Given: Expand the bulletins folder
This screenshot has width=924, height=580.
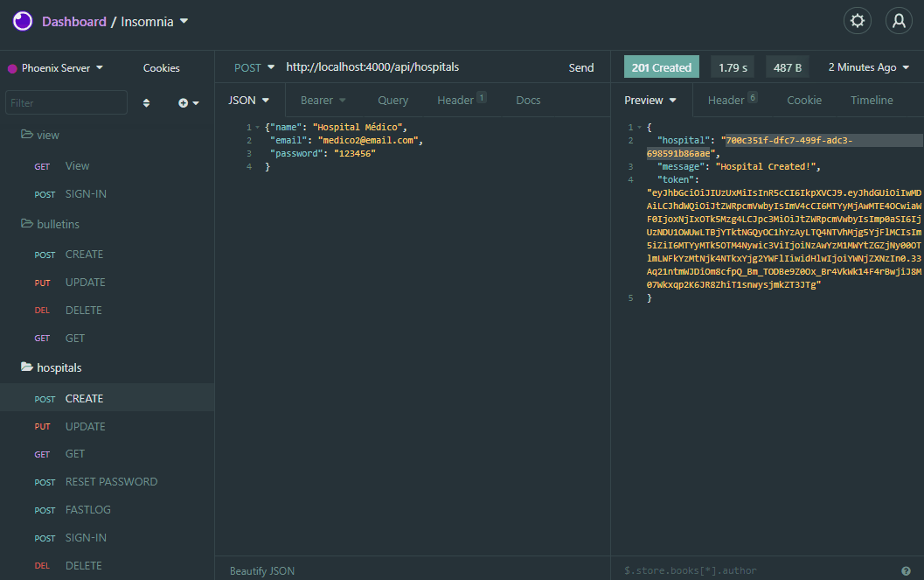Looking at the screenshot, I should point(58,225).
